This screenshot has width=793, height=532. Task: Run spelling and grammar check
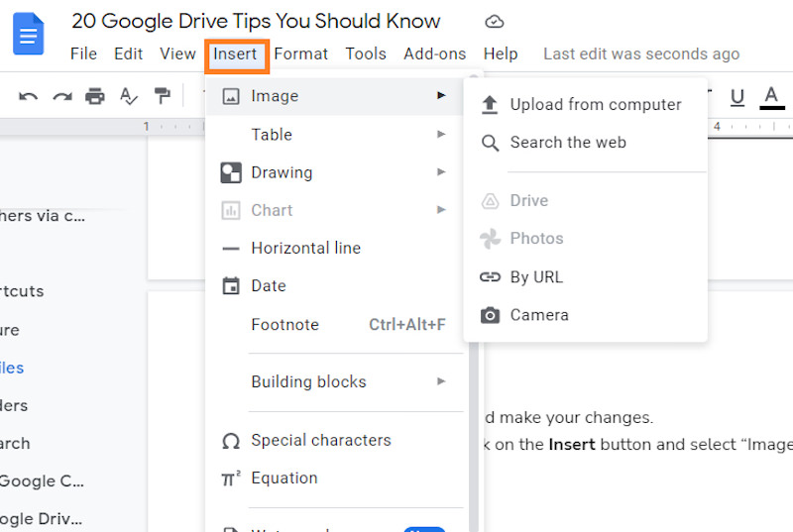[129, 96]
